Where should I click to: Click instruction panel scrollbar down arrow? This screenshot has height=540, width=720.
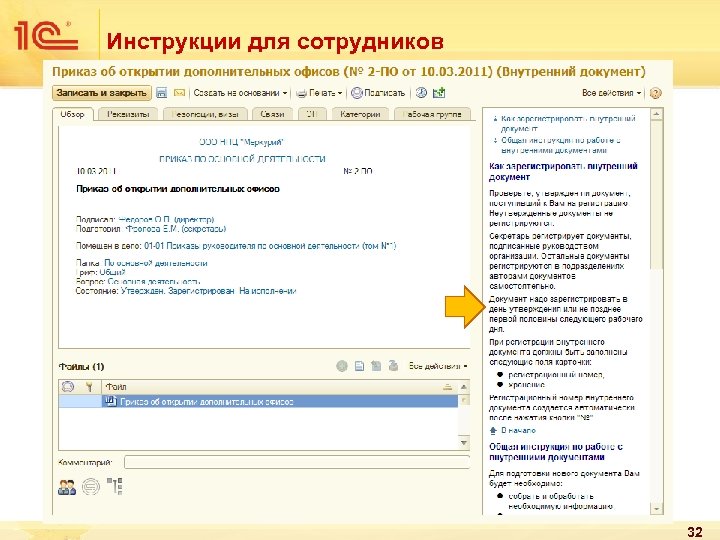point(657,509)
